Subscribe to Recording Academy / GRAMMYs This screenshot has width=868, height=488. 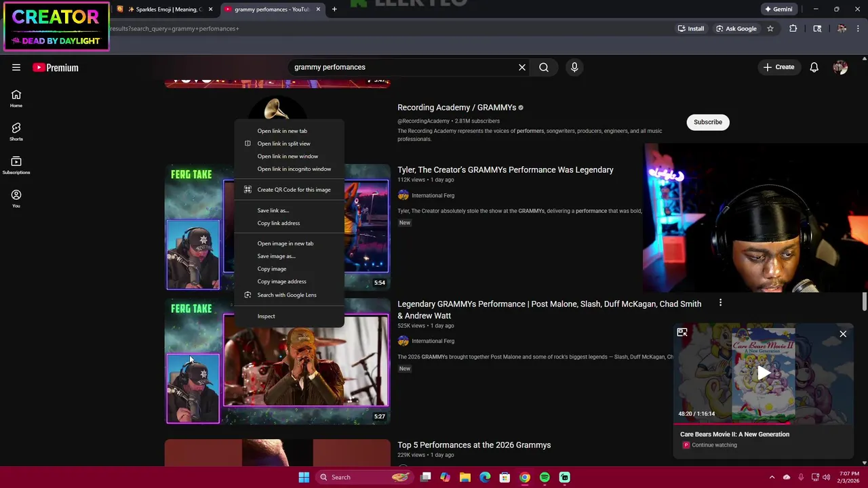click(708, 122)
